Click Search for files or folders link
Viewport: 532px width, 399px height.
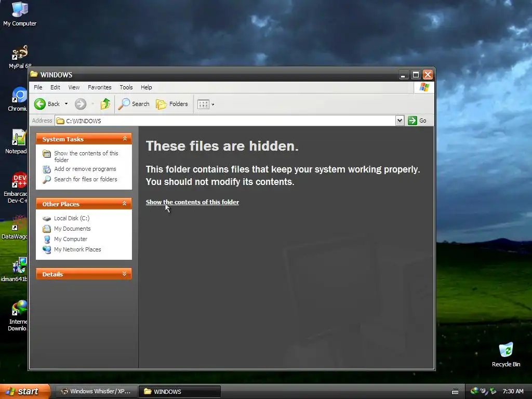[86, 179]
